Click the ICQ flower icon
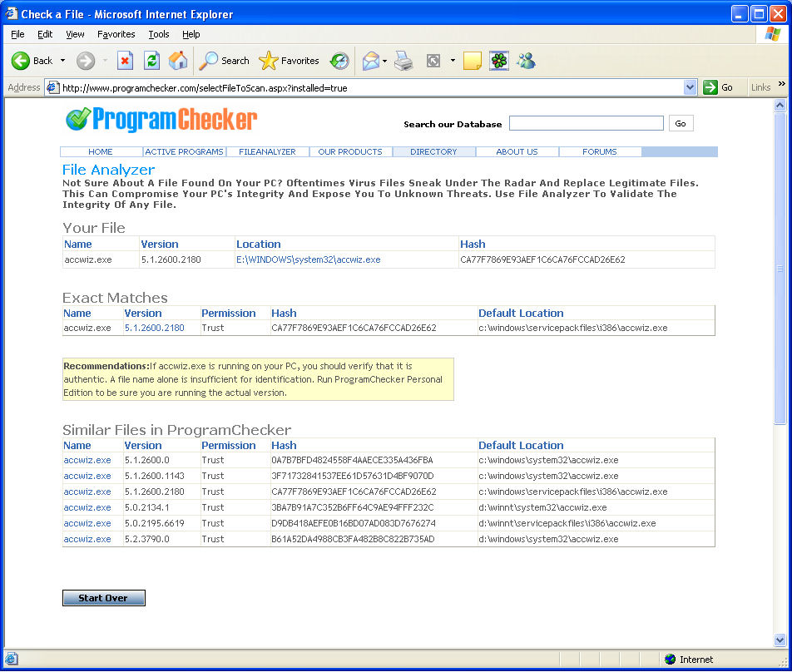The image size is (792, 672). coord(499,61)
